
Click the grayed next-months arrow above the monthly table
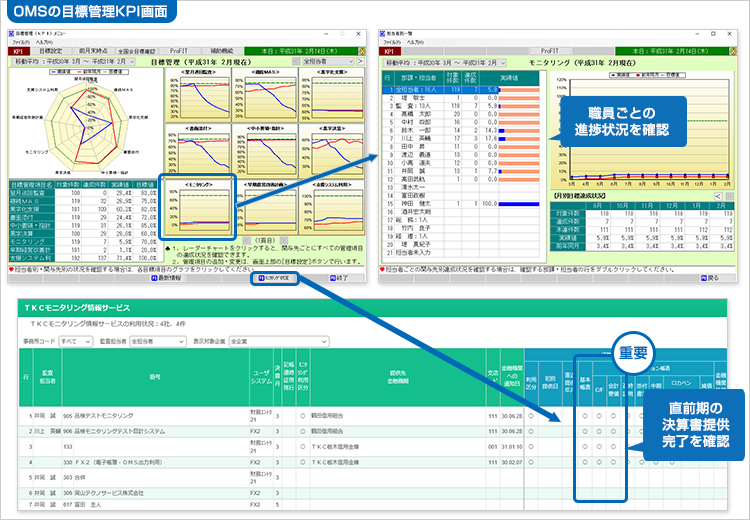tap(729, 197)
